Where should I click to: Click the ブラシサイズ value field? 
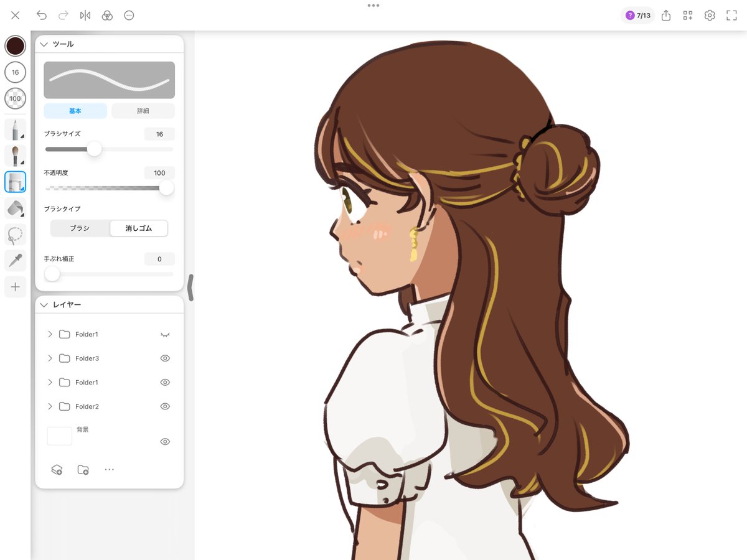[x=159, y=134]
